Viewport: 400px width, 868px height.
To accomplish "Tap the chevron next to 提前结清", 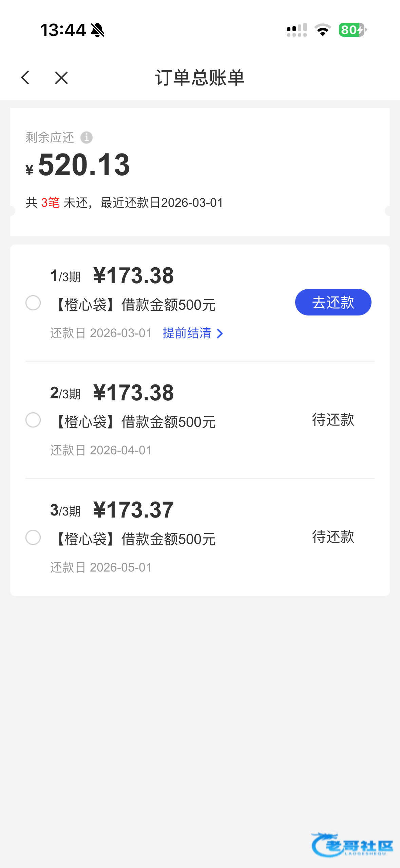I will 220,333.
